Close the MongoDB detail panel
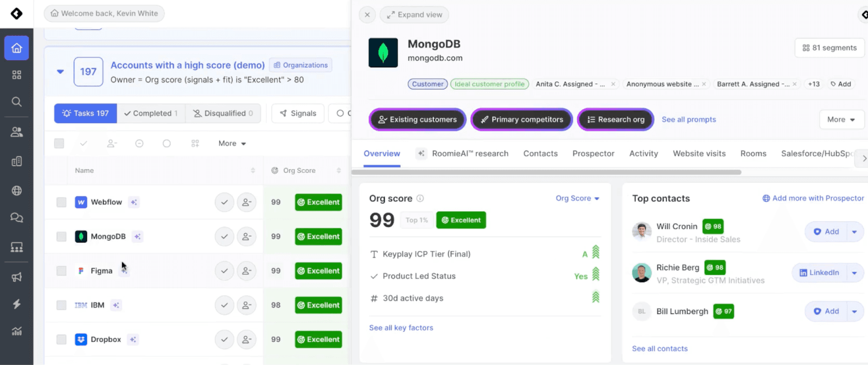The image size is (868, 365). pos(367,15)
